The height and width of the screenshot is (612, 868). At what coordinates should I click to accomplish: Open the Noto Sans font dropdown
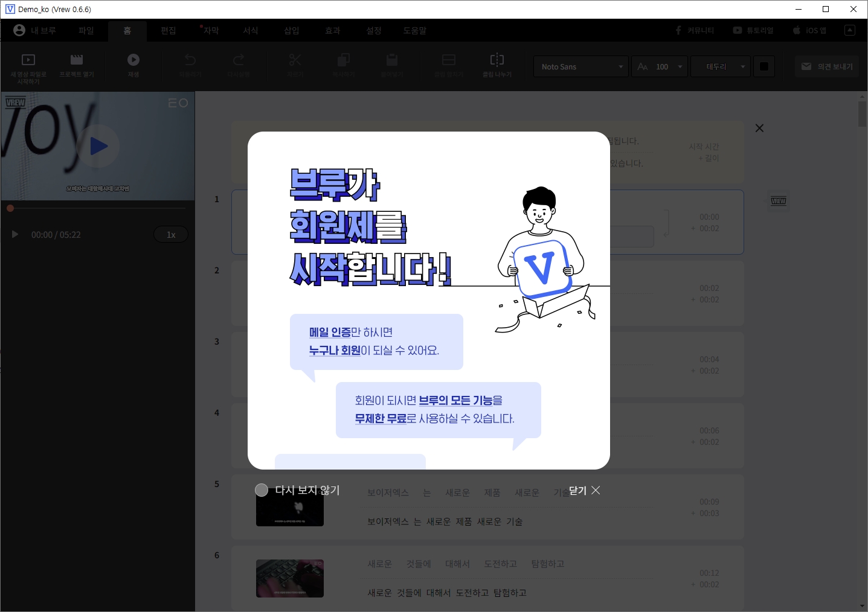pos(581,66)
